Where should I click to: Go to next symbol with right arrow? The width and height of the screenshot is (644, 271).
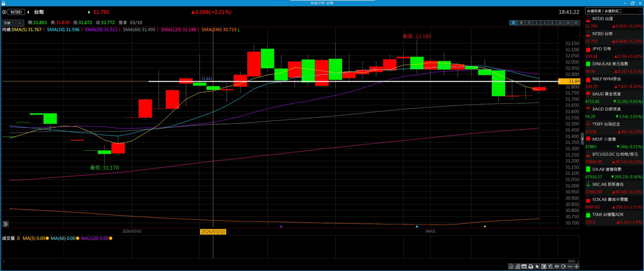click(89, 12)
